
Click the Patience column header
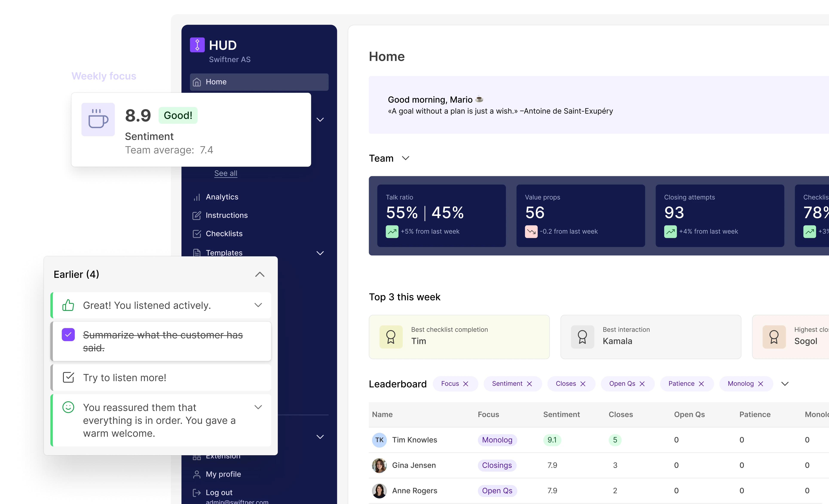coord(755,415)
